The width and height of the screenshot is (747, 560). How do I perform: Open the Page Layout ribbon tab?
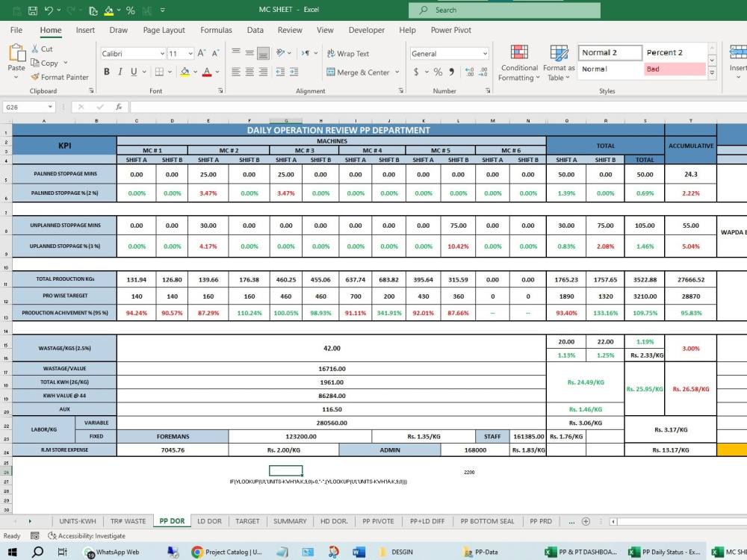click(164, 30)
